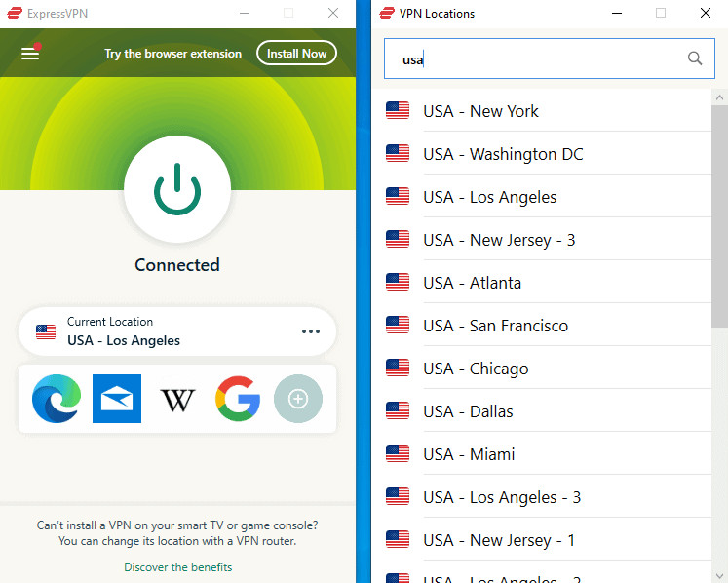This screenshot has width=728, height=583.
Task: Close the VPN Locations window
Action: (x=706, y=13)
